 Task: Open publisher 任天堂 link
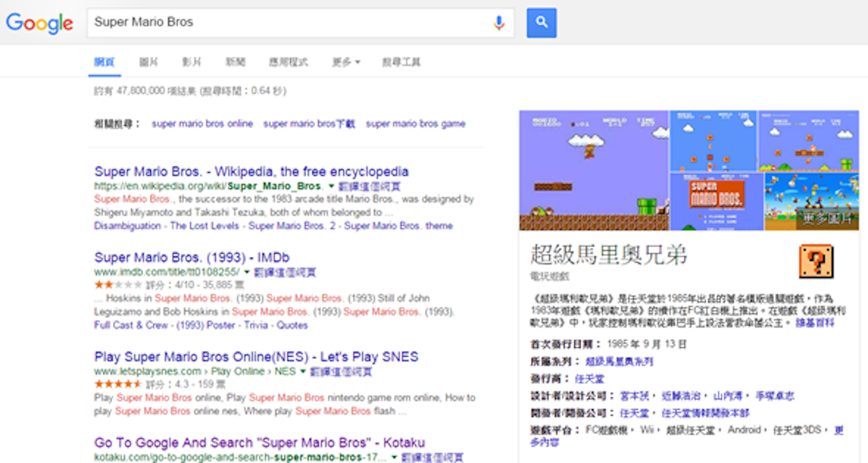coord(590,379)
